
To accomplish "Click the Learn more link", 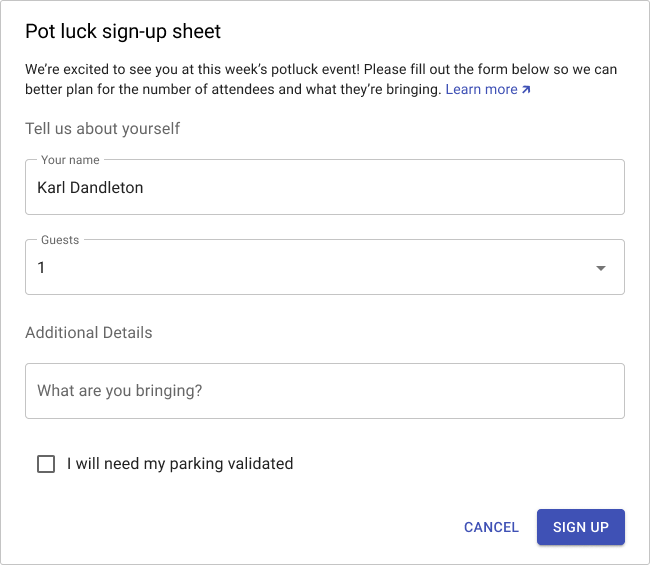I will (488, 89).
